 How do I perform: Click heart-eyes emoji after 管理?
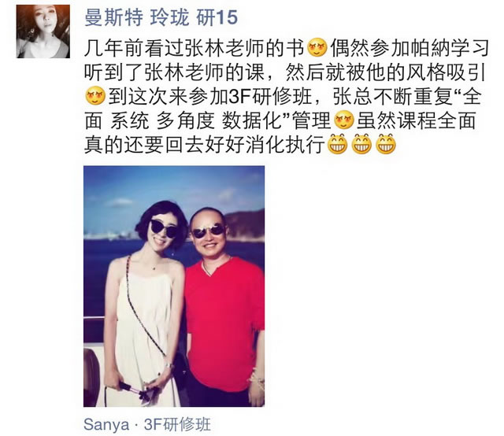(344, 120)
